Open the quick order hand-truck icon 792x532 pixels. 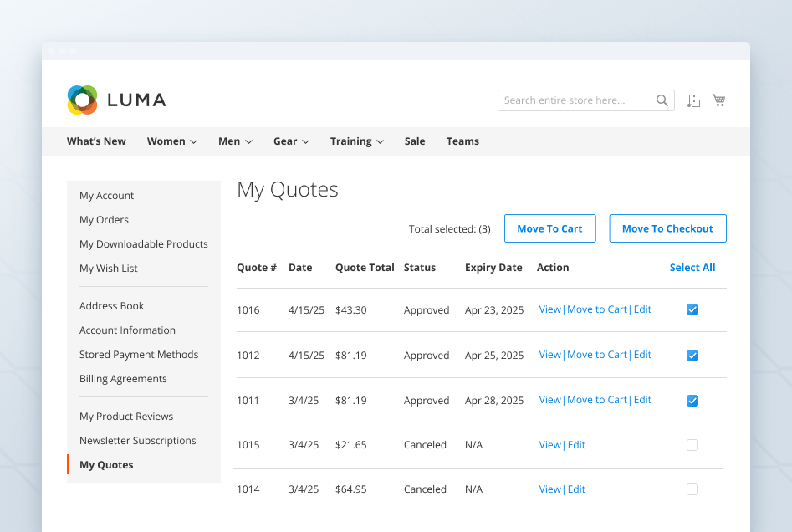[693, 100]
